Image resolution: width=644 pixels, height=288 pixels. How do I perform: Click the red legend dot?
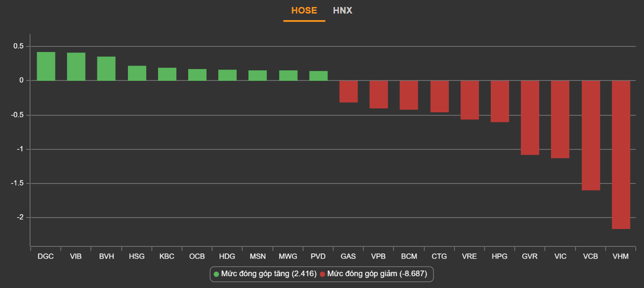click(322, 274)
